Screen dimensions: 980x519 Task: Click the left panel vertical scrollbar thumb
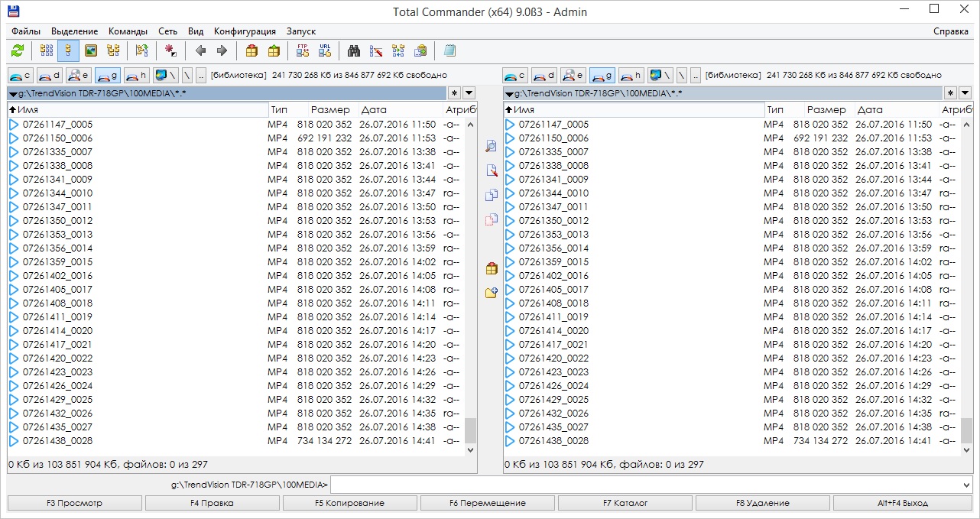[470, 430]
